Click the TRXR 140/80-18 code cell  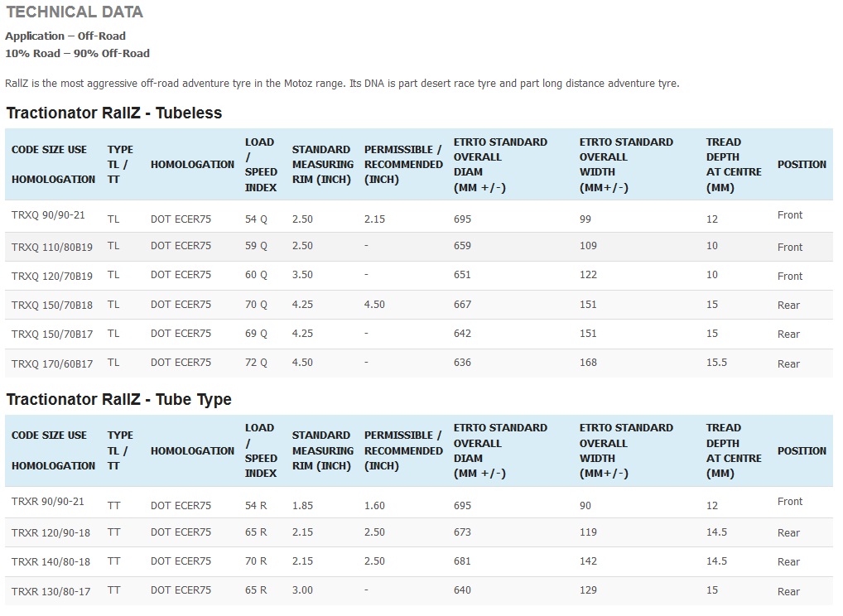[x=51, y=562]
